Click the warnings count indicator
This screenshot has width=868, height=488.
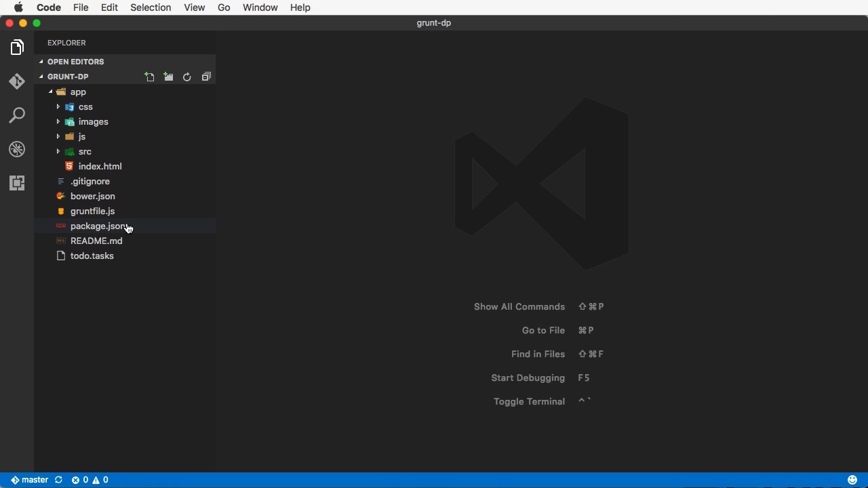click(x=100, y=480)
